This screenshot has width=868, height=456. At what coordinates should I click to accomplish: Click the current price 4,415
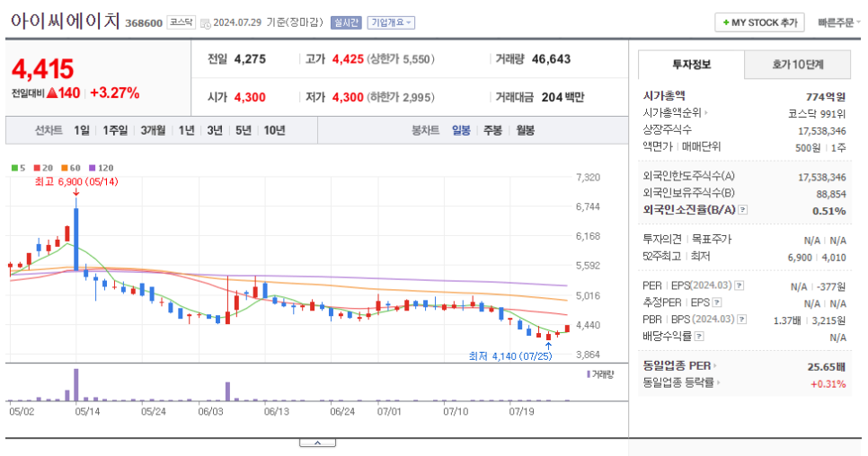[x=42, y=69]
